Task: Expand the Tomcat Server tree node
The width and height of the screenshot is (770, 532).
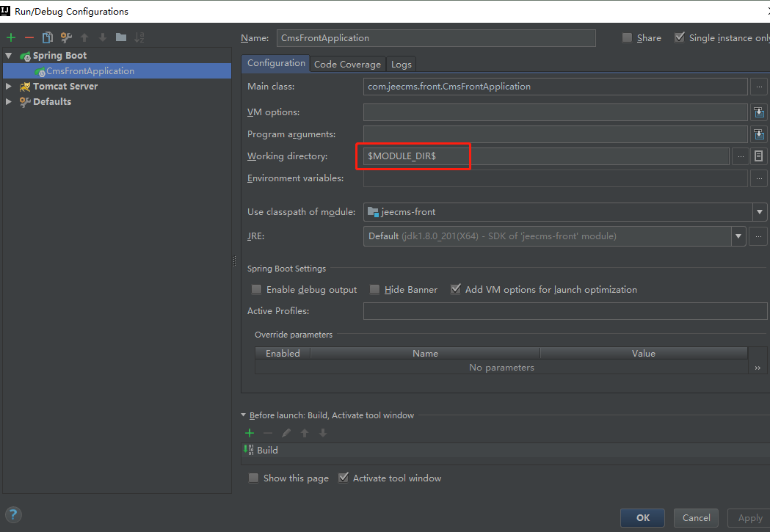Action: pos(9,87)
